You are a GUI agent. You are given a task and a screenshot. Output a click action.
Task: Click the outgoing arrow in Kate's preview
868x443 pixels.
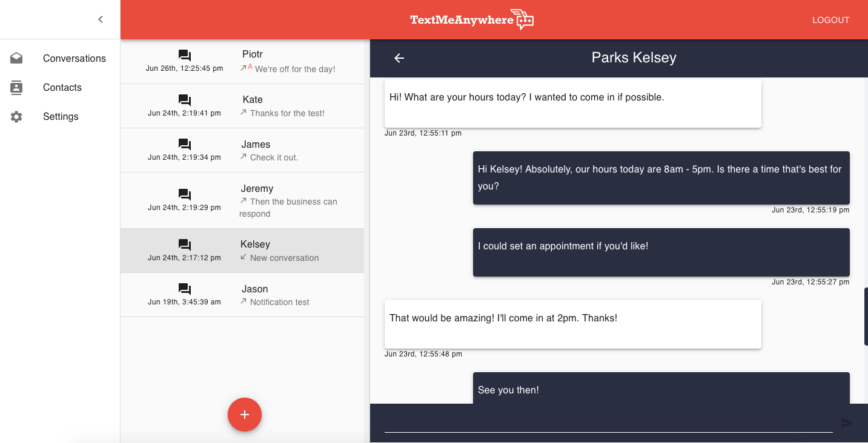click(244, 113)
